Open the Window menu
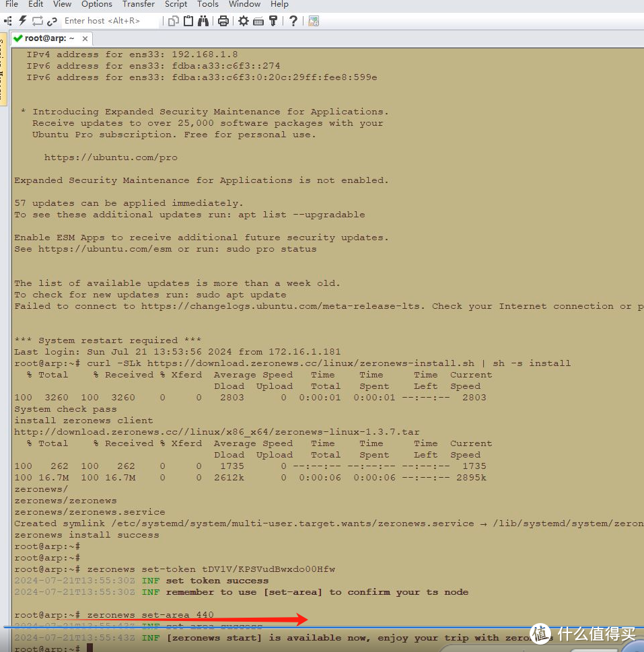The height and width of the screenshot is (652, 644). (244, 4)
